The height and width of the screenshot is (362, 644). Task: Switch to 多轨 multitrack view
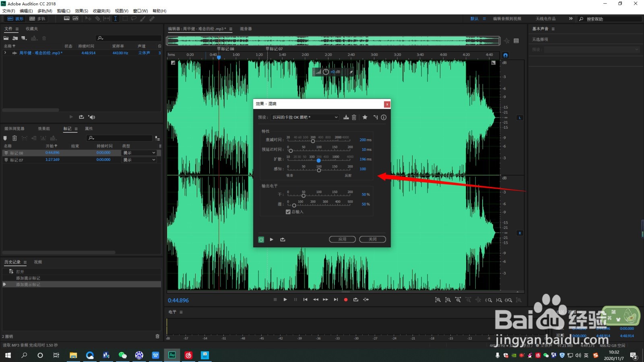pyautogui.click(x=37, y=19)
